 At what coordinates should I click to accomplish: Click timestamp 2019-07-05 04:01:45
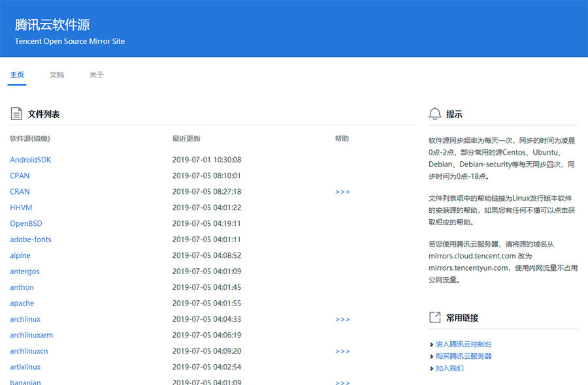pyautogui.click(x=206, y=287)
